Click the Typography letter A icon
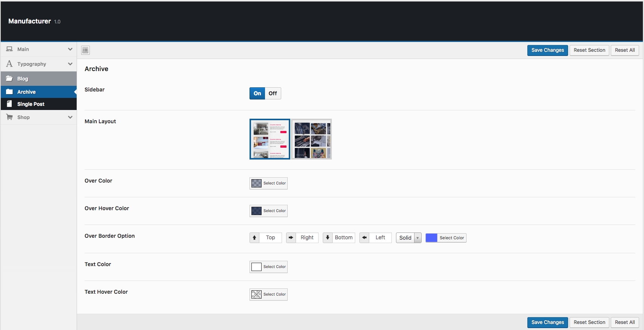Viewport: 644px width, 330px height. [x=9, y=64]
